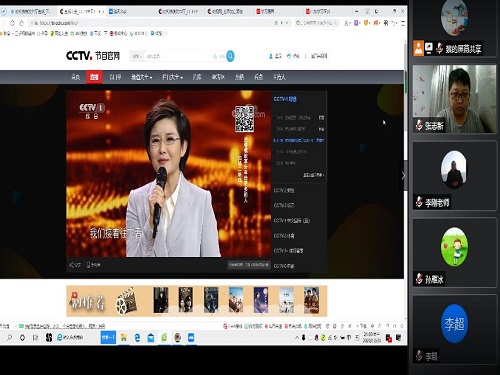Switch to the CCTV-6 电影 channel
500x375 pixels.
(284, 266)
